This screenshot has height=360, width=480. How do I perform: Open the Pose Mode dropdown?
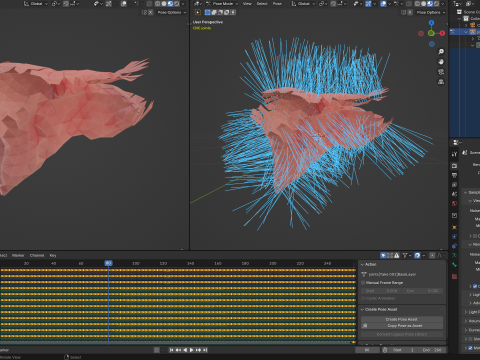(222, 4)
